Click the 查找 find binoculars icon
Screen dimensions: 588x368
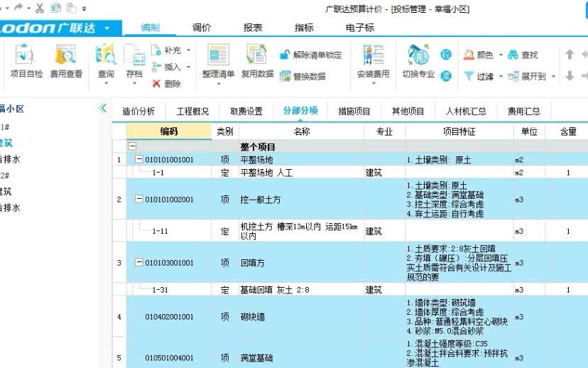pos(513,55)
